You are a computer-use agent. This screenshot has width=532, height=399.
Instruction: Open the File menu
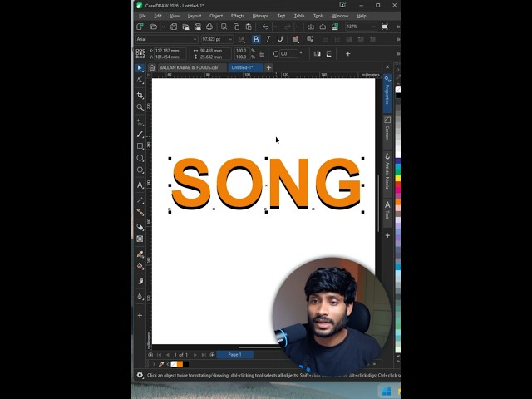pos(142,16)
